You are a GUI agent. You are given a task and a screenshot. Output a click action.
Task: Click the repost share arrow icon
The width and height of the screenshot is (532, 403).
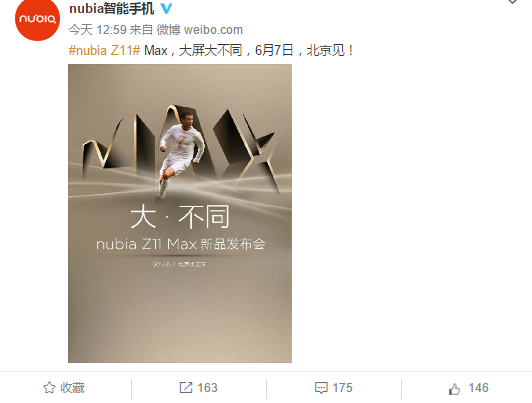click(x=186, y=388)
